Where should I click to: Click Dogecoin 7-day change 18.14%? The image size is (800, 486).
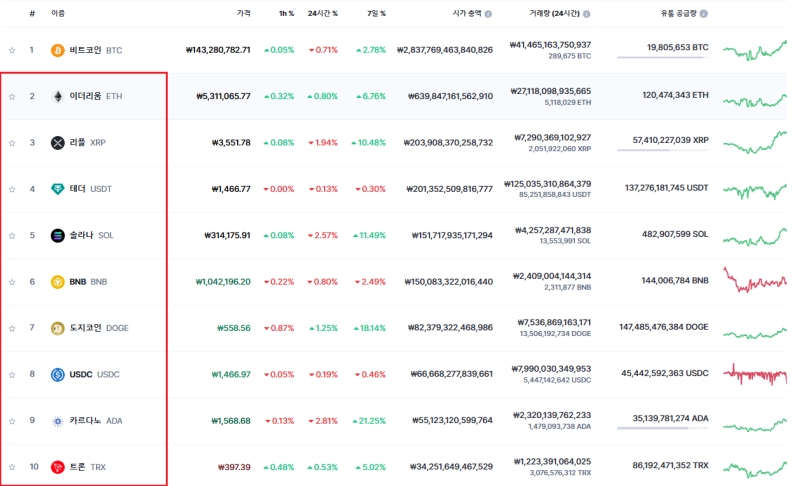click(x=369, y=328)
